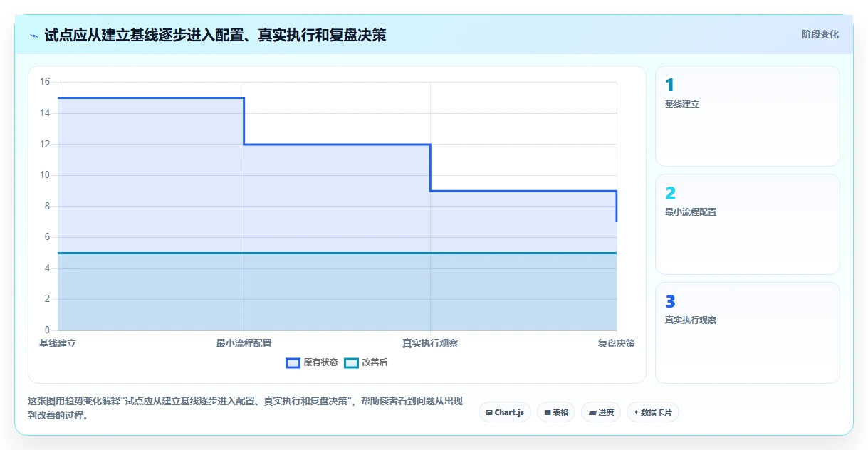
Task: Click the y-axis value 8
Action: [x=47, y=206]
